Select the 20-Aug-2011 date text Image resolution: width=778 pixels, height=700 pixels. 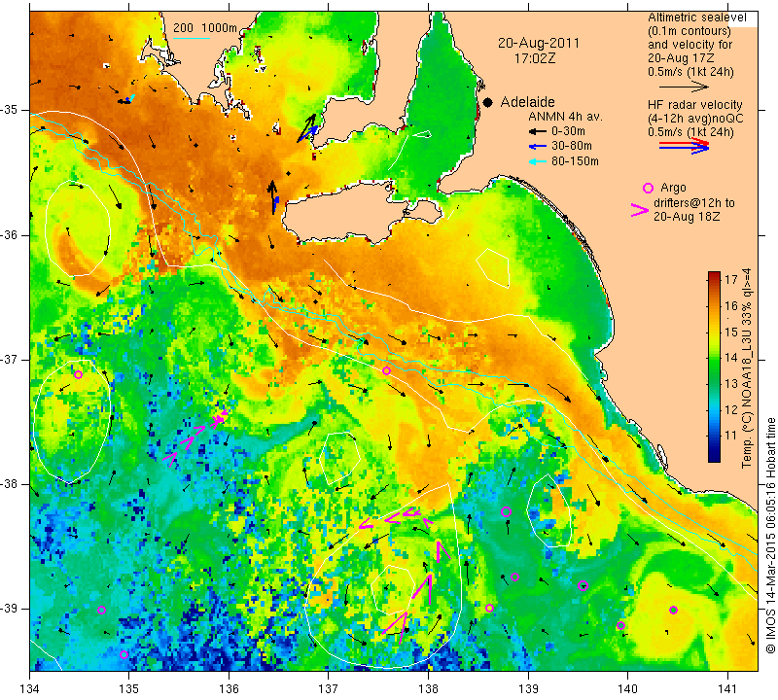coord(539,43)
